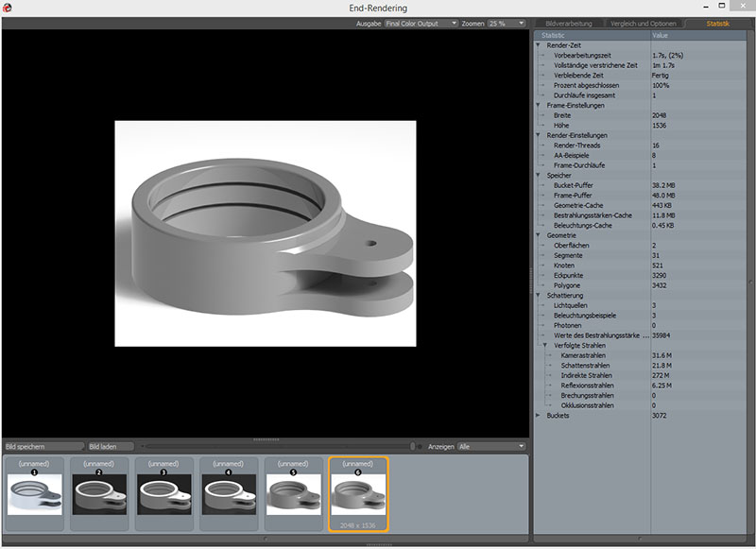Collapse the Geometrie section
Viewport: 756px width, 549px height.
pos(538,235)
